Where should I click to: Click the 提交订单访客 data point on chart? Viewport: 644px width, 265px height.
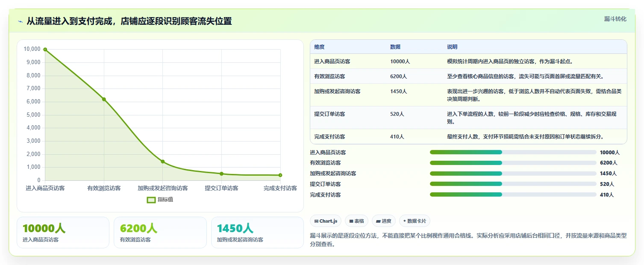[221, 174]
